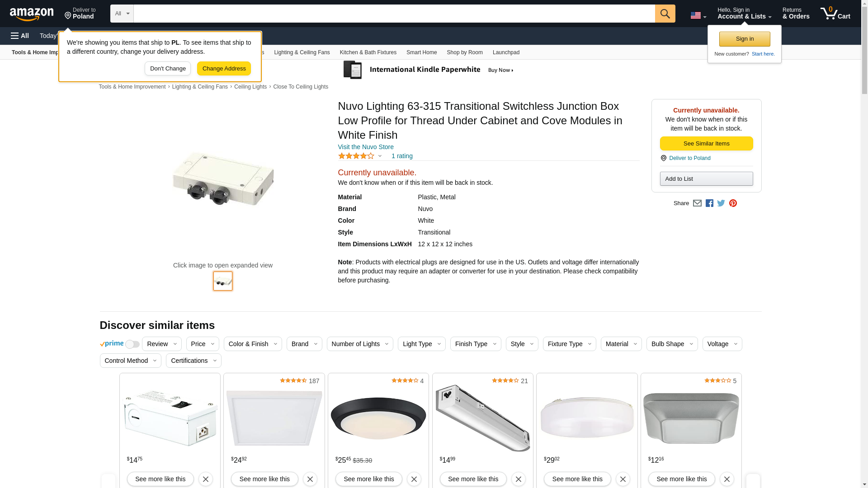This screenshot has height=488, width=868.
Task: Toggle the Prime filter switch
Action: click(x=132, y=344)
